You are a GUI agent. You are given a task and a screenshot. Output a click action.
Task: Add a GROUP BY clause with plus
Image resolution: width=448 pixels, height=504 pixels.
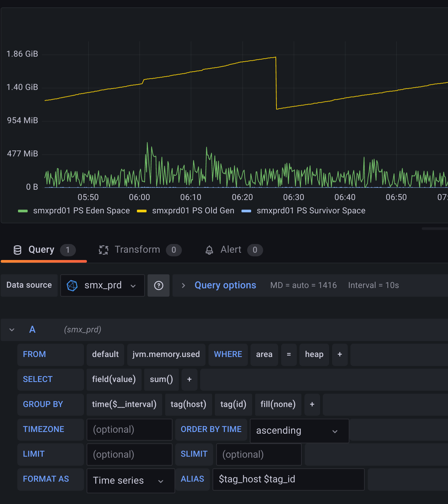(x=312, y=404)
